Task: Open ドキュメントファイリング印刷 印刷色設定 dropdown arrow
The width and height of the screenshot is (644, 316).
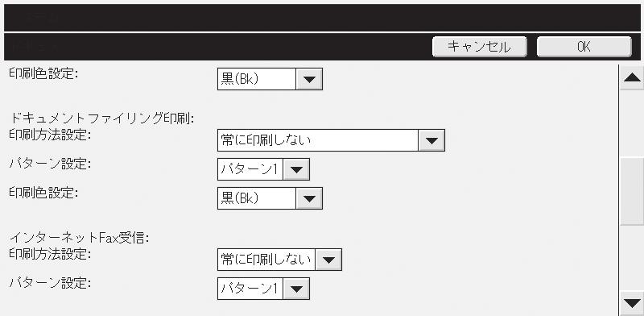Action: click(309, 198)
